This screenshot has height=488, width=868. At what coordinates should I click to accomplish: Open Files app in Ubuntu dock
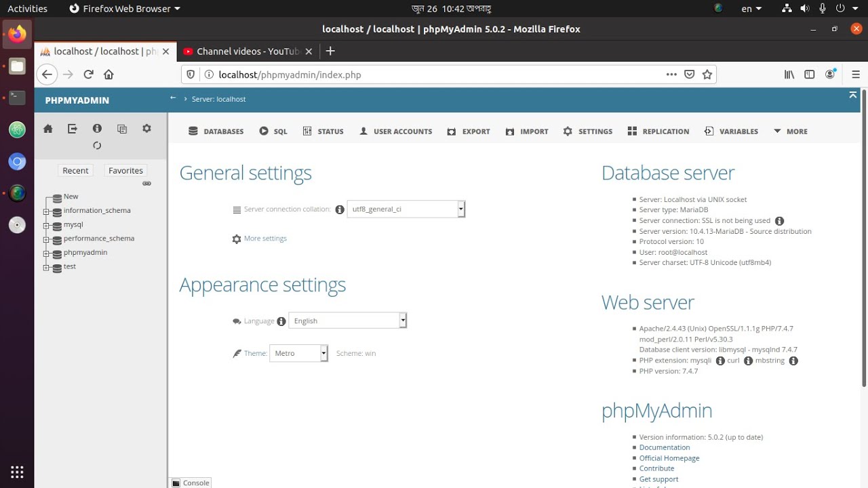(x=18, y=66)
